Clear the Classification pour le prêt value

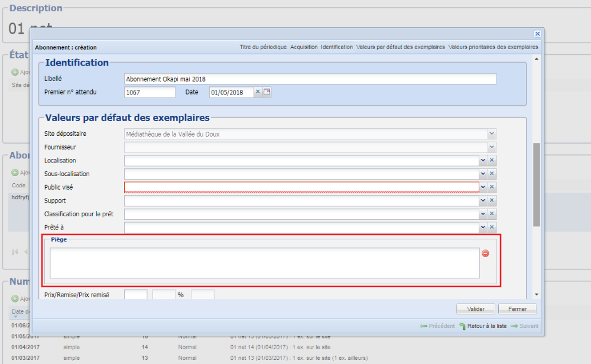pos(492,214)
